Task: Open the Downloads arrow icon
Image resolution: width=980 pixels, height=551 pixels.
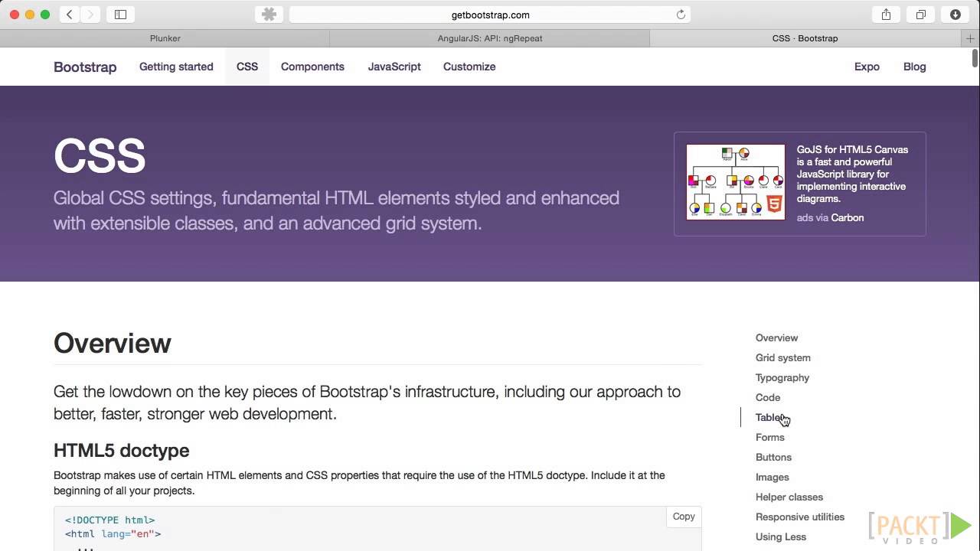Action: pyautogui.click(x=955, y=15)
